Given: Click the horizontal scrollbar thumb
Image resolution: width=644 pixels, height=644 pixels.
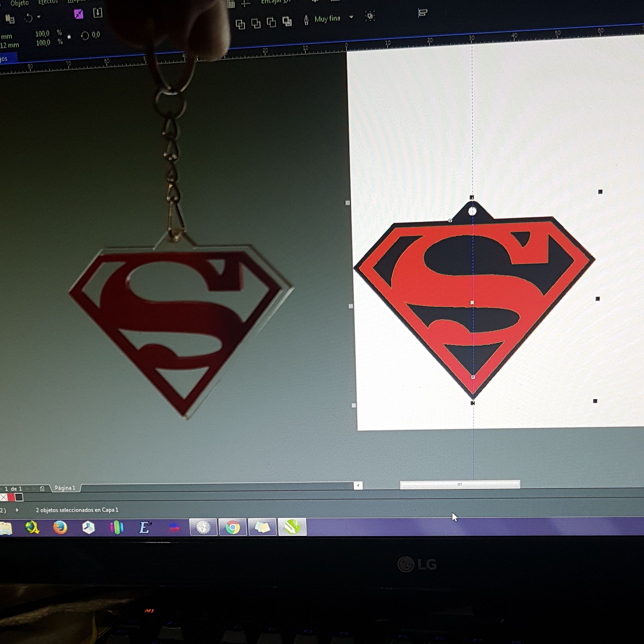Looking at the screenshot, I should point(460,485).
